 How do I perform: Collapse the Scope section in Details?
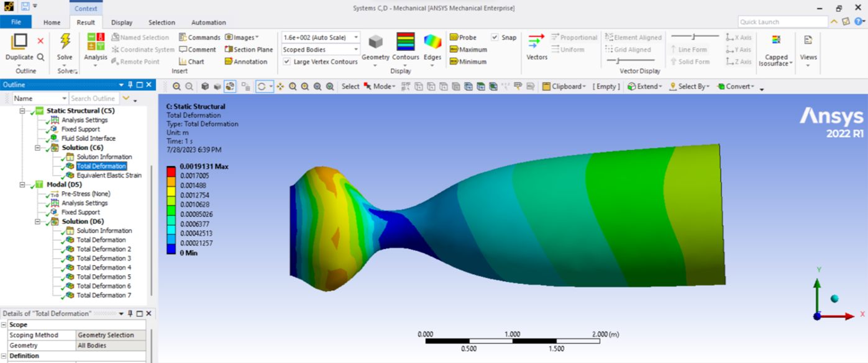4,325
